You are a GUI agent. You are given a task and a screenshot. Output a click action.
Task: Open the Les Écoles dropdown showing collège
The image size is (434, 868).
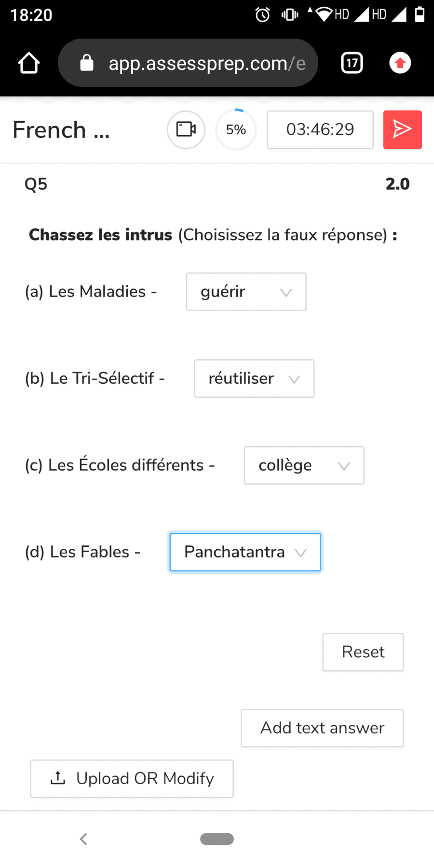tap(304, 465)
